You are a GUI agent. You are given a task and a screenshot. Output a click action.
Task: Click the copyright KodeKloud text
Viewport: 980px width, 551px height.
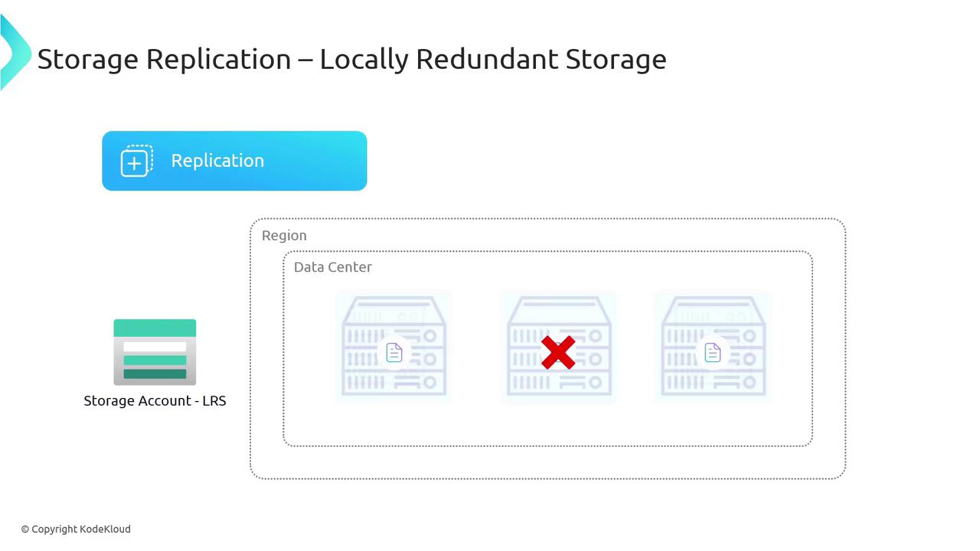point(76,529)
